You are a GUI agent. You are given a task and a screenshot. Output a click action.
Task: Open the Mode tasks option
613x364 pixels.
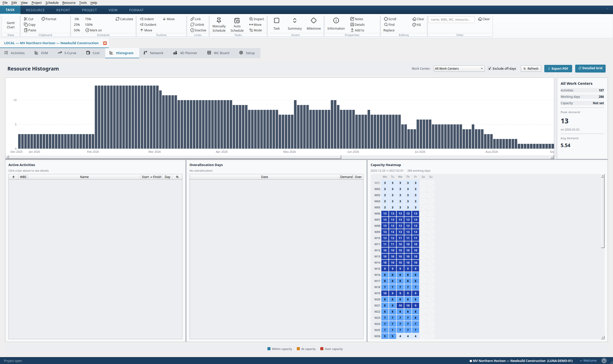(255, 30)
